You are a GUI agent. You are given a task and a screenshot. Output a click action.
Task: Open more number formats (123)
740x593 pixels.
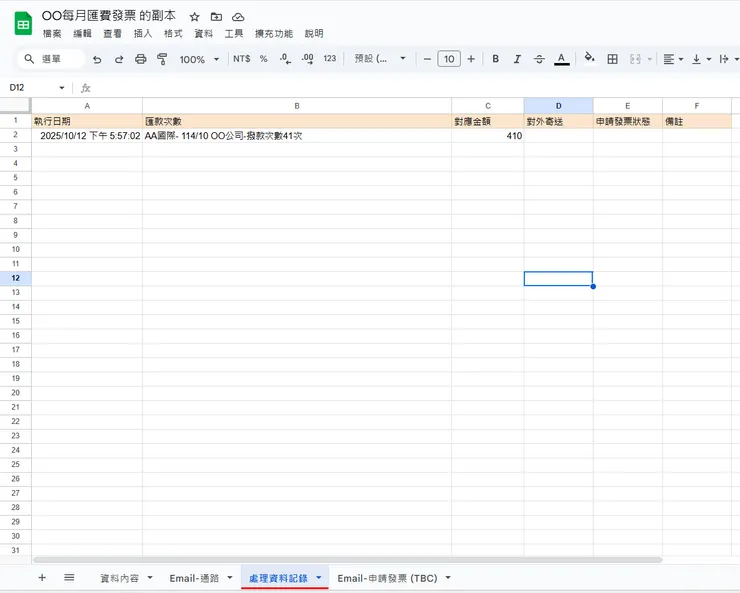330,58
